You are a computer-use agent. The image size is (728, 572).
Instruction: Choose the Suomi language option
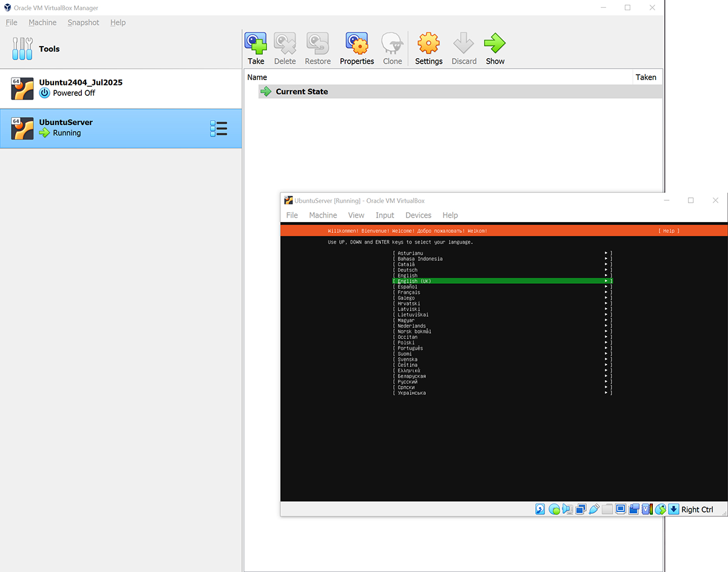coord(502,354)
